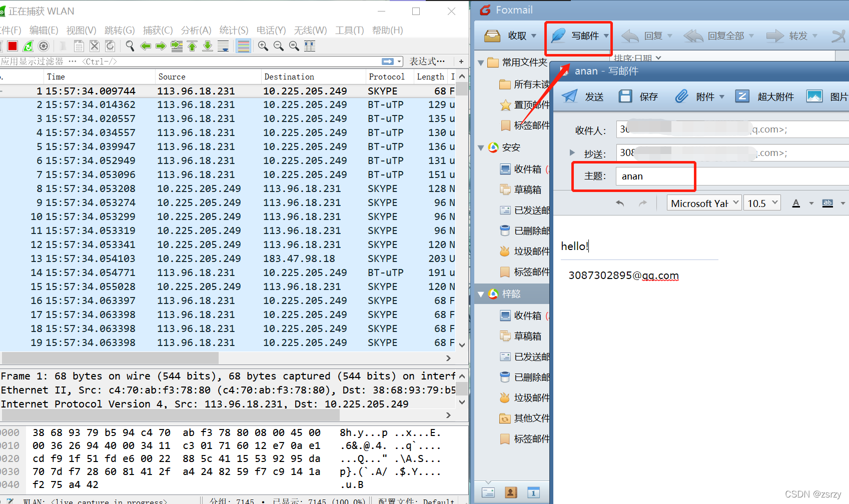Open Wireshark capture options gear
849x504 pixels.
click(x=44, y=46)
